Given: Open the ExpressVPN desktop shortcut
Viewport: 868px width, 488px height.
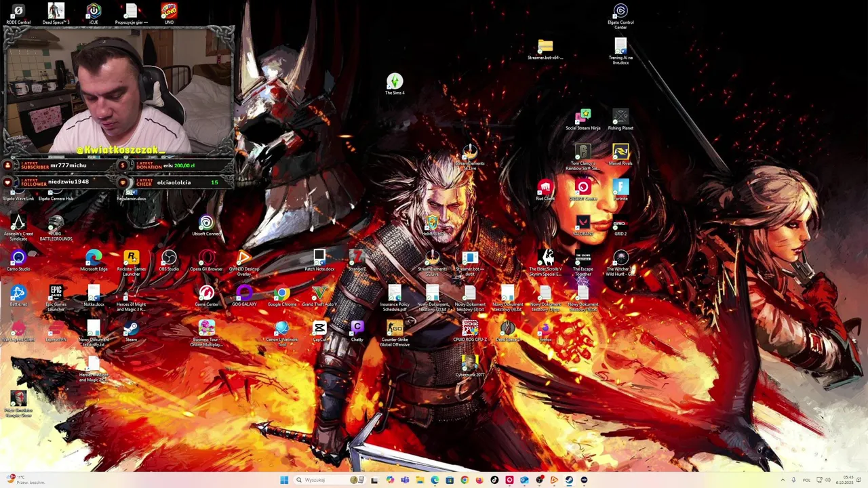Looking at the screenshot, I should pos(56,331).
